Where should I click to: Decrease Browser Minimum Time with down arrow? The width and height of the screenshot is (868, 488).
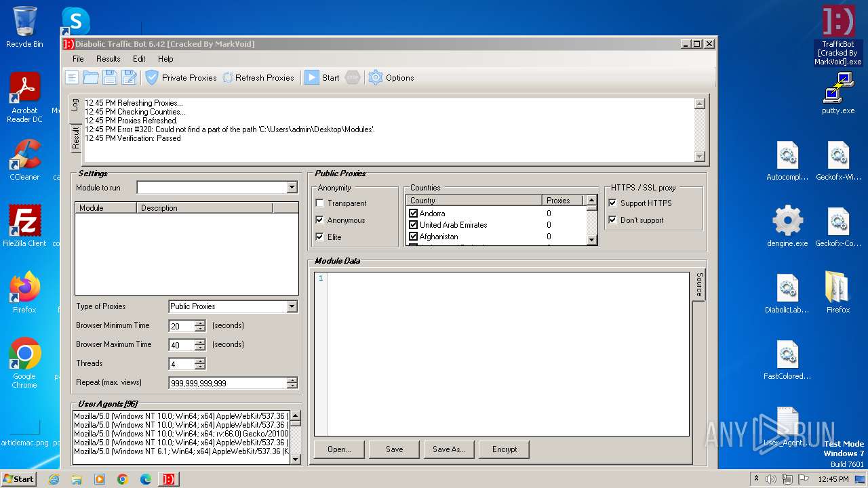click(x=200, y=328)
